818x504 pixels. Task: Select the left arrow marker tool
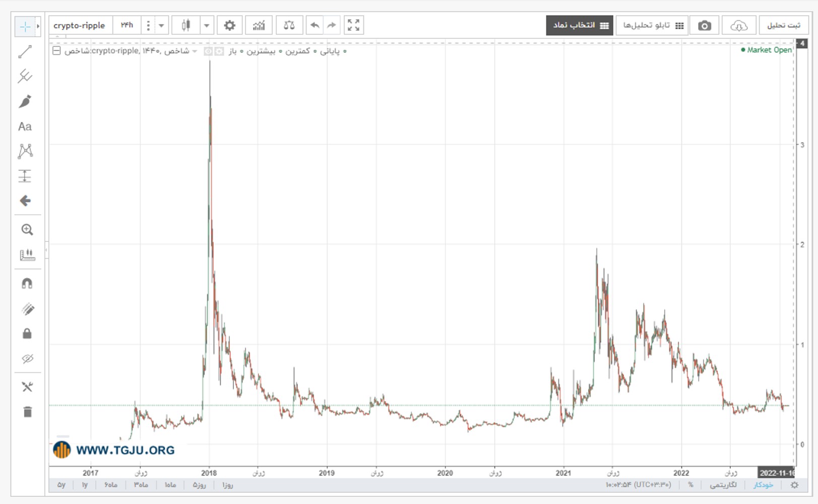click(x=25, y=201)
